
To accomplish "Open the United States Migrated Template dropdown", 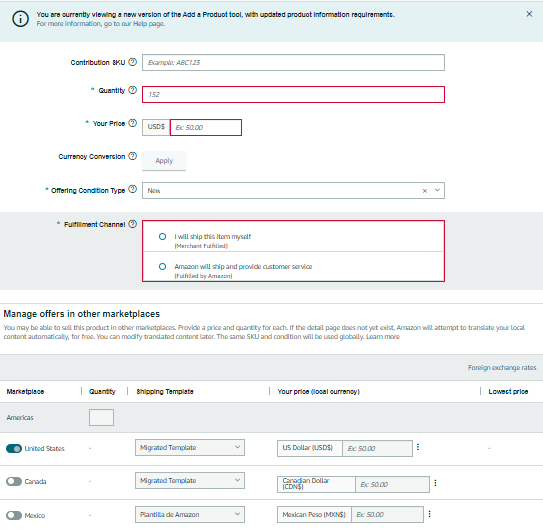I will coord(190,448).
